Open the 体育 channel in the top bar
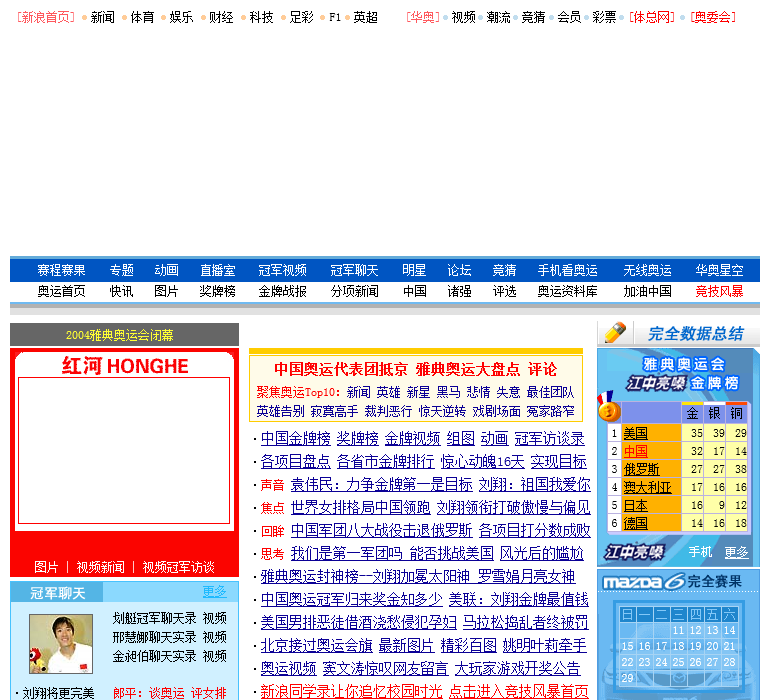This screenshot has width=770, height=700. point(142,18)
